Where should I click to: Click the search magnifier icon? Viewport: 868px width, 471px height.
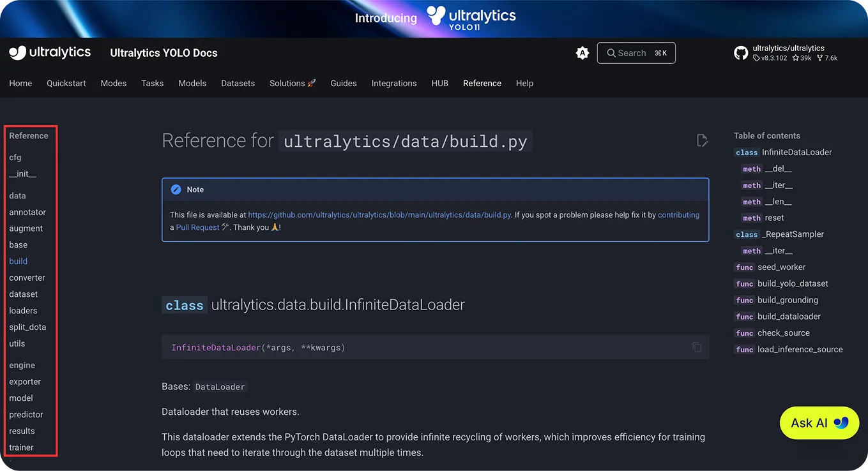click(611, 53)
